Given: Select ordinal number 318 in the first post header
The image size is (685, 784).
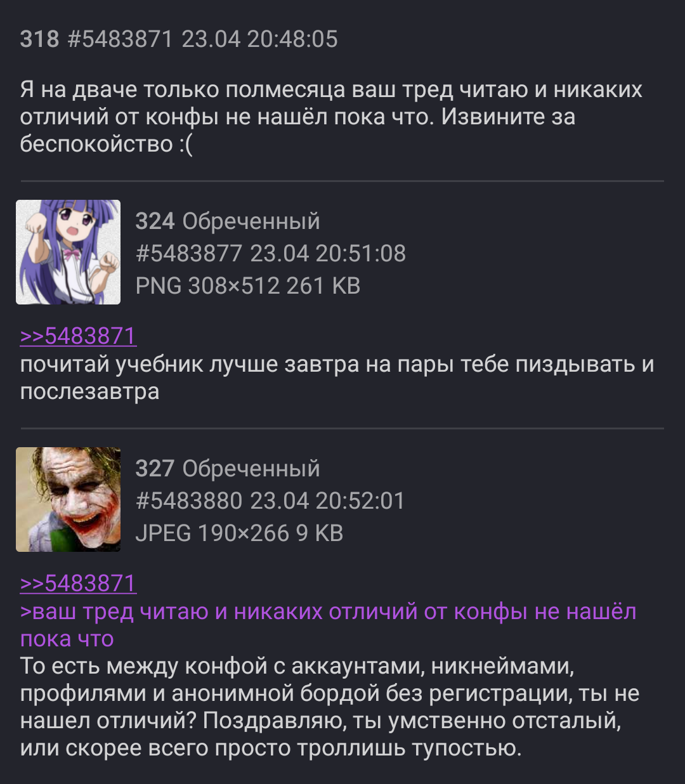Looking at the screenshot, I should (x=39, y=39).
